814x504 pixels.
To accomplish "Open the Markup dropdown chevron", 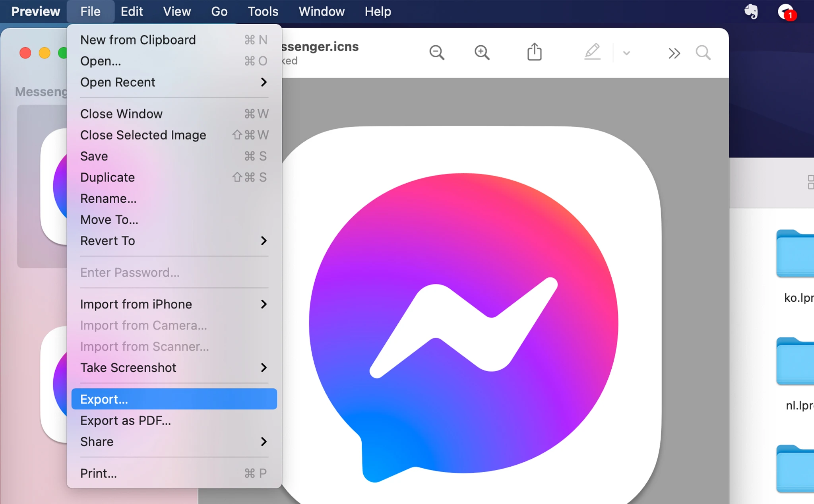I will click(x=626, y=53).
